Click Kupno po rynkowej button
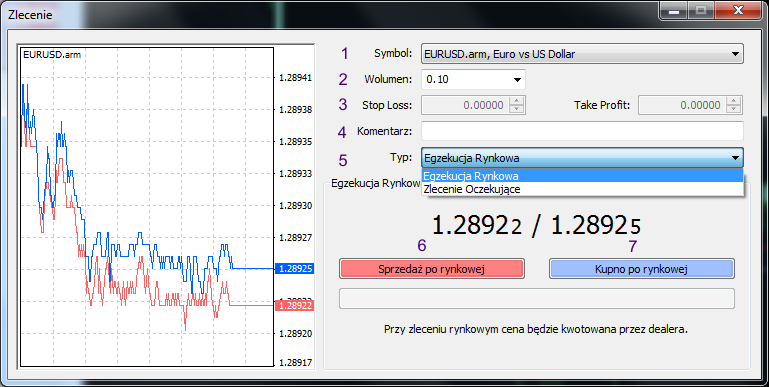 pos(641,269)
